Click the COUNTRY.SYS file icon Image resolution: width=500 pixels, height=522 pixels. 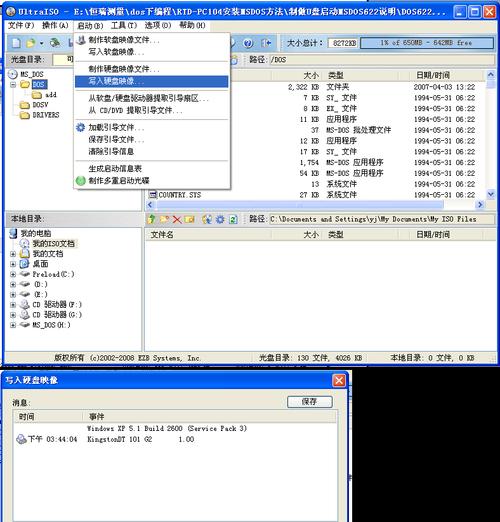coord(153,195)
